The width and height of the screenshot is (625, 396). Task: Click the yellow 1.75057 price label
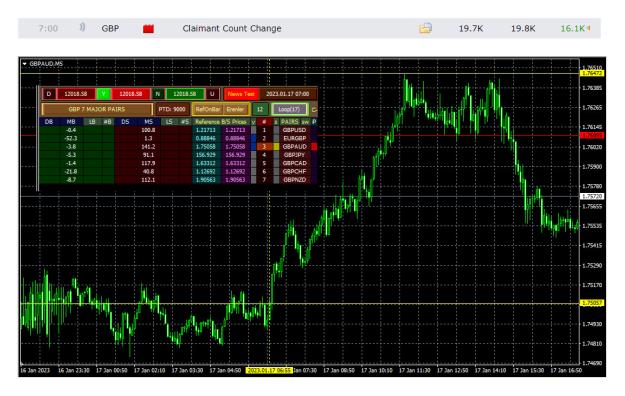tap(592, 303)
